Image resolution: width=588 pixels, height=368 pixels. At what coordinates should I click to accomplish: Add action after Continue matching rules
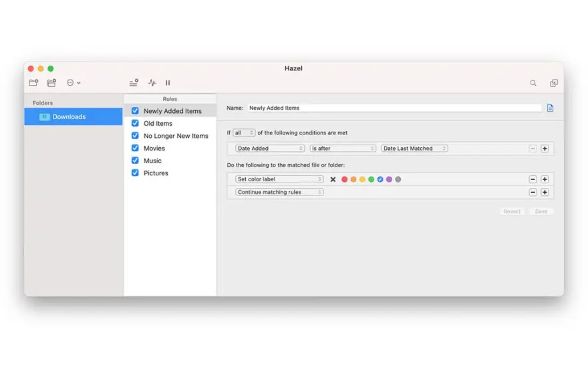click(545, 192)
